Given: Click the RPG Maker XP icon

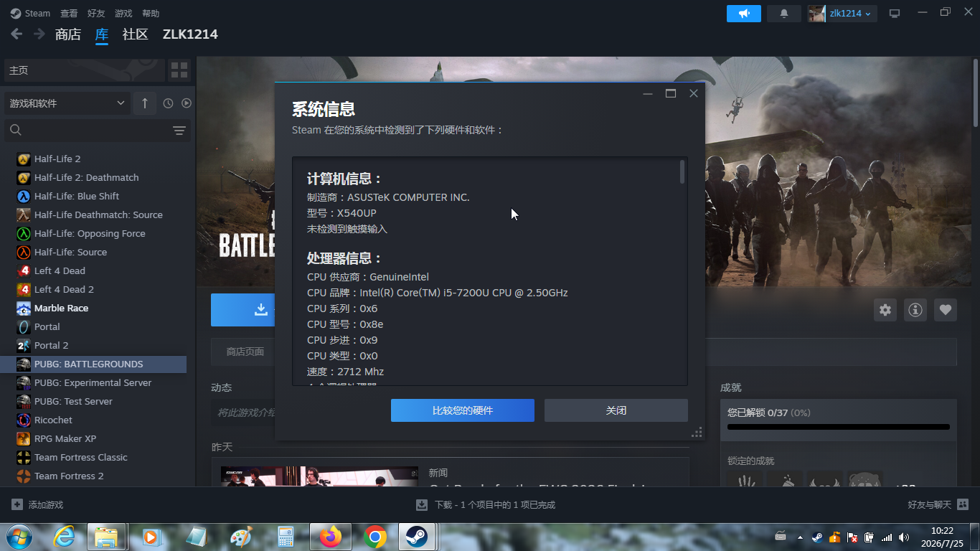Looking at the screenshot, I should 24,438.
